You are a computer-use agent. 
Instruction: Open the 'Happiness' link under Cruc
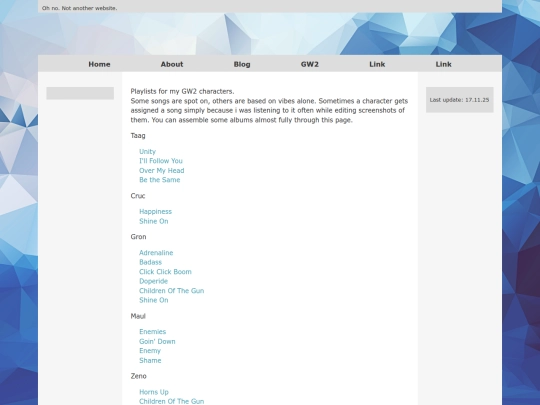point(155,211)
